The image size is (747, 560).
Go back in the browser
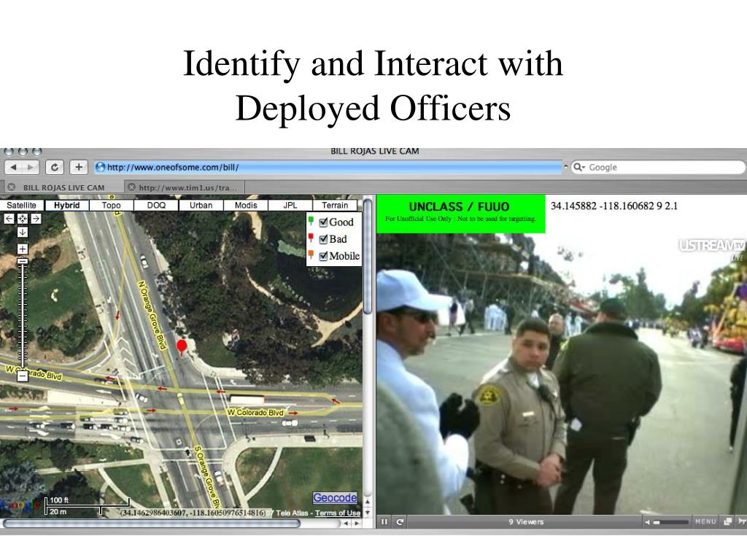(13, 167)
